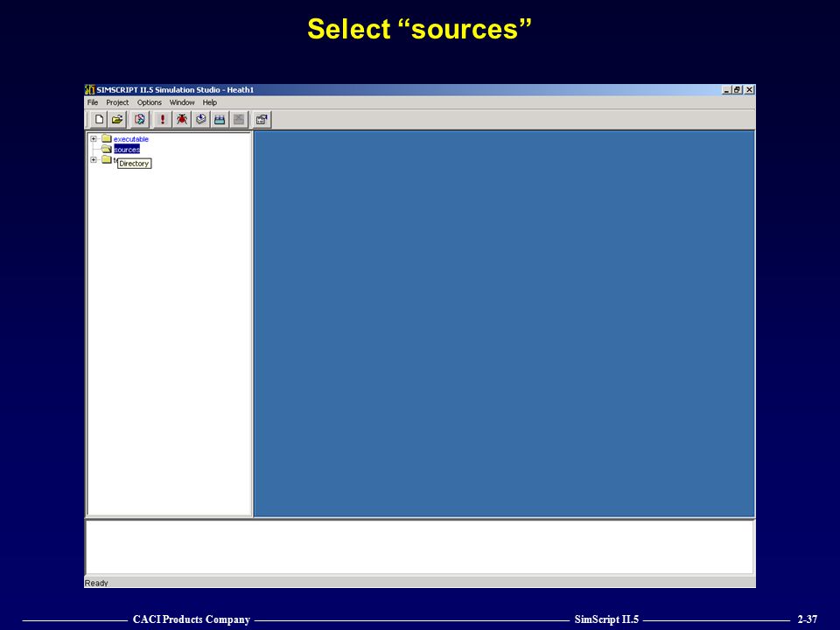The width and height of the screenshot is (840, 630).
Task: Click the blue workspace editor area
Action: (504, 324)
